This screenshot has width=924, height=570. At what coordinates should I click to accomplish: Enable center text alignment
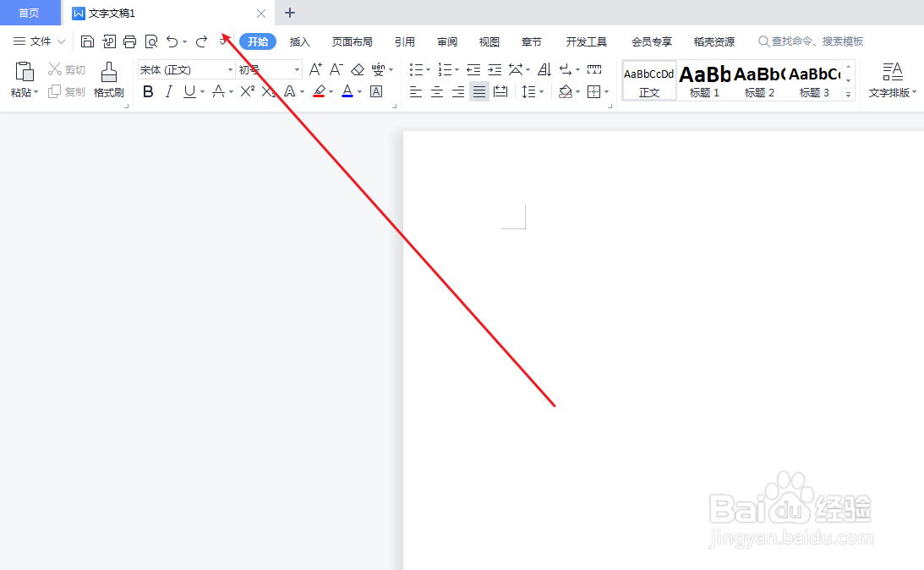436,91
